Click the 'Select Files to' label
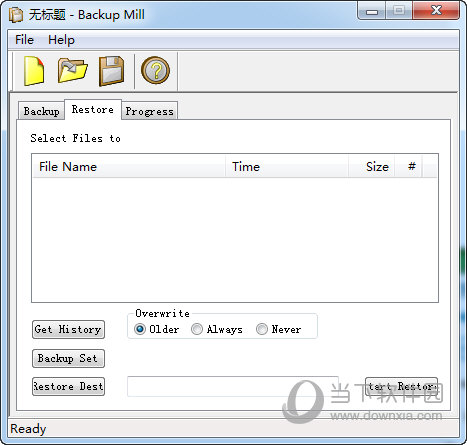The image size is (467, 445). point(75,138)
